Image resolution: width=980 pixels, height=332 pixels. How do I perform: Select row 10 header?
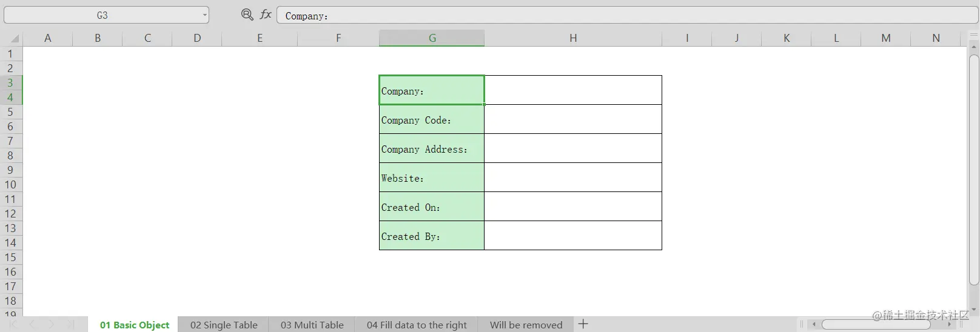click(x=11, y=185)
